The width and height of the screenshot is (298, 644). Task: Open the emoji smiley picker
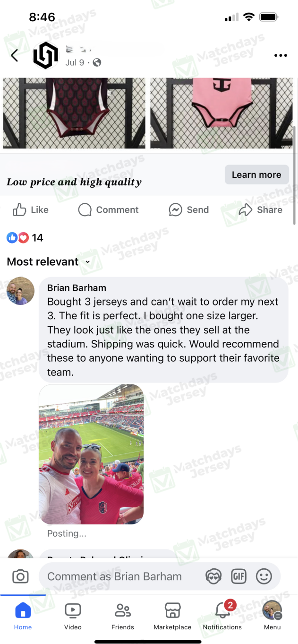[x=264, y=576]
